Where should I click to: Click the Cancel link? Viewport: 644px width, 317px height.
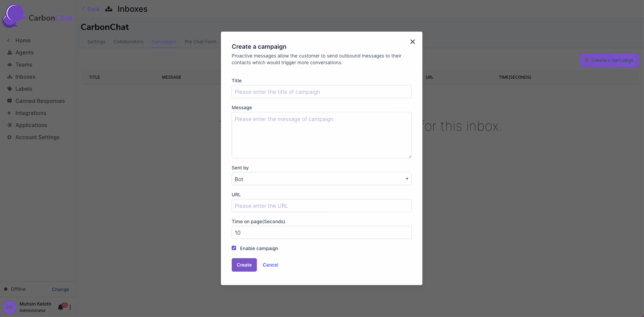tap(270, 265)
